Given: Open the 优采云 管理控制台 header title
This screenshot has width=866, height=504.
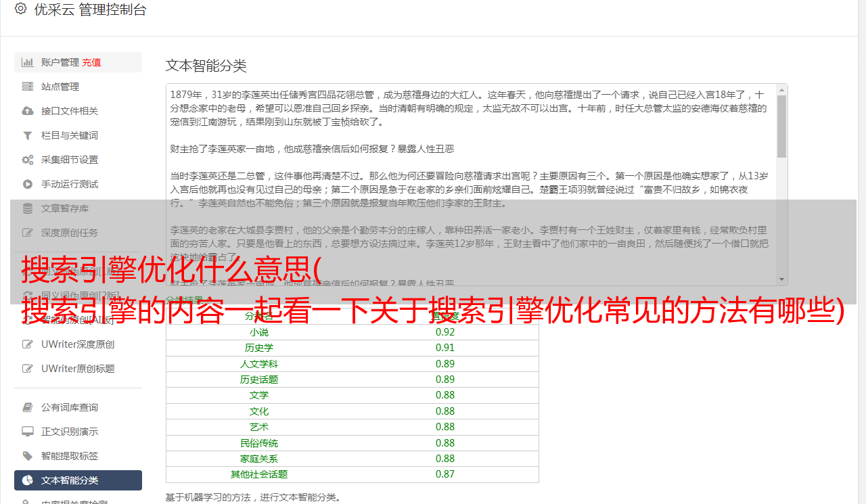Looking at the screenshot, I should 90,9.
